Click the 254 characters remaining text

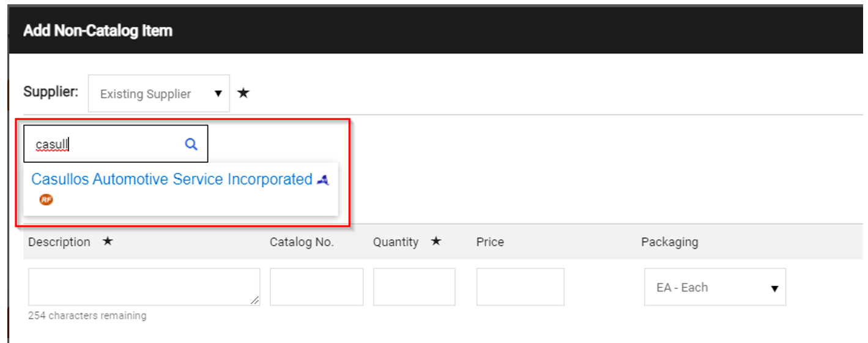pyautogui.click(x=87, y=316)
